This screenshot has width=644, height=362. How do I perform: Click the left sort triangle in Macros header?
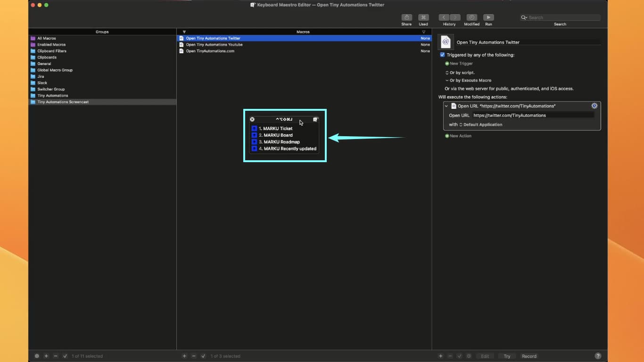tap(184, 32)
